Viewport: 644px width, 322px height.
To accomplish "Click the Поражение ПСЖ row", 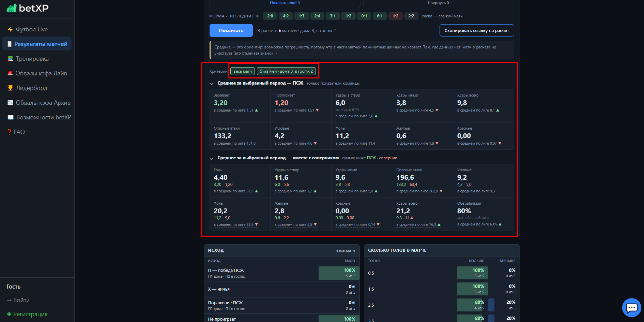I will click(281, 305).
